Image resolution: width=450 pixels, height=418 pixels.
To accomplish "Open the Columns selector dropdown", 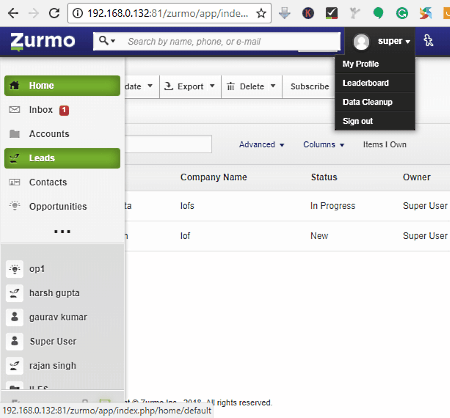I will [x=323, y=145].
